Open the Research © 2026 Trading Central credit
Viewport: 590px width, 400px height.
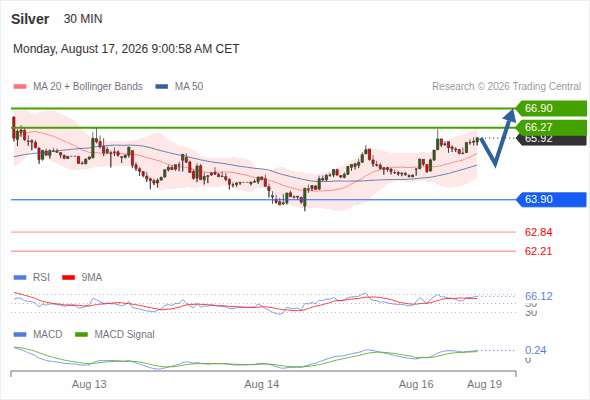506,87
